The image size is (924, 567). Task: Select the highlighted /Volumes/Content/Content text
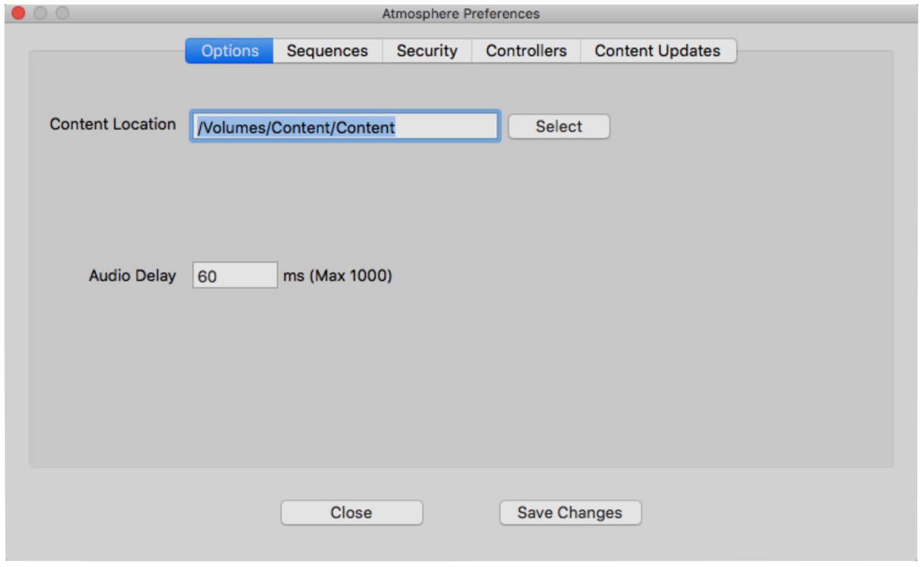point(296,128)
